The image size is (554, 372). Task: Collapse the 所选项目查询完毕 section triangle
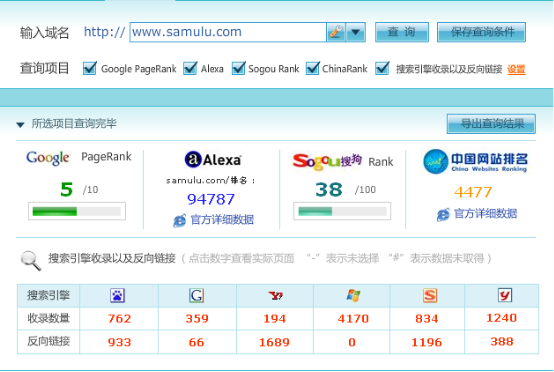(x=20, y=125)
